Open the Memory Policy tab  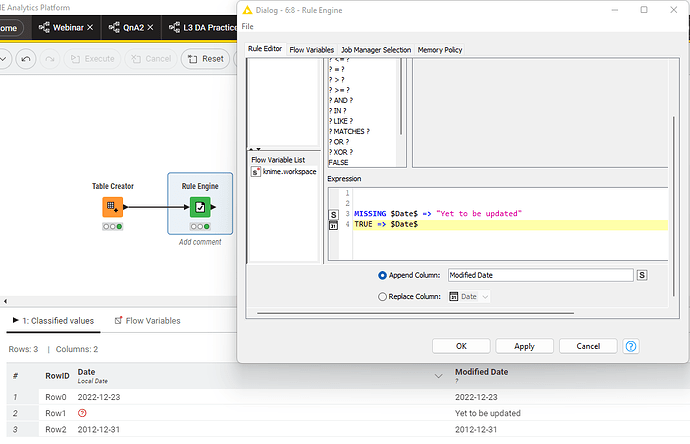coord(440,50)
